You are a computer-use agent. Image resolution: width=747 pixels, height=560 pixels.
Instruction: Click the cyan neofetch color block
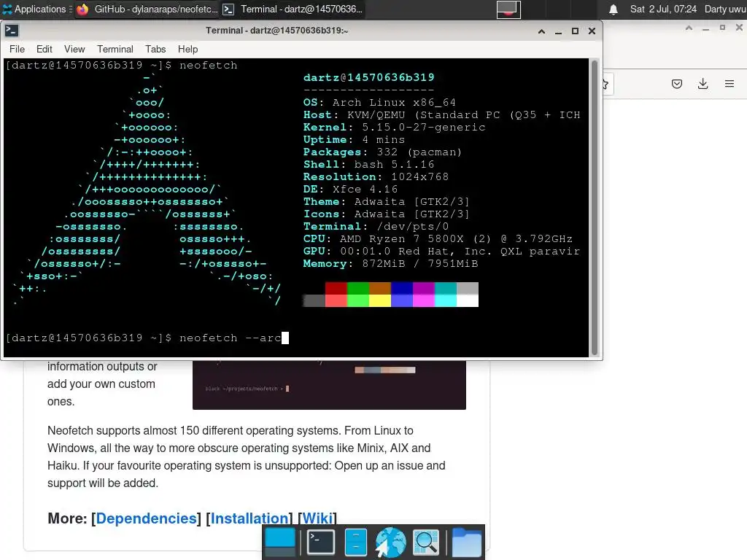446,300
